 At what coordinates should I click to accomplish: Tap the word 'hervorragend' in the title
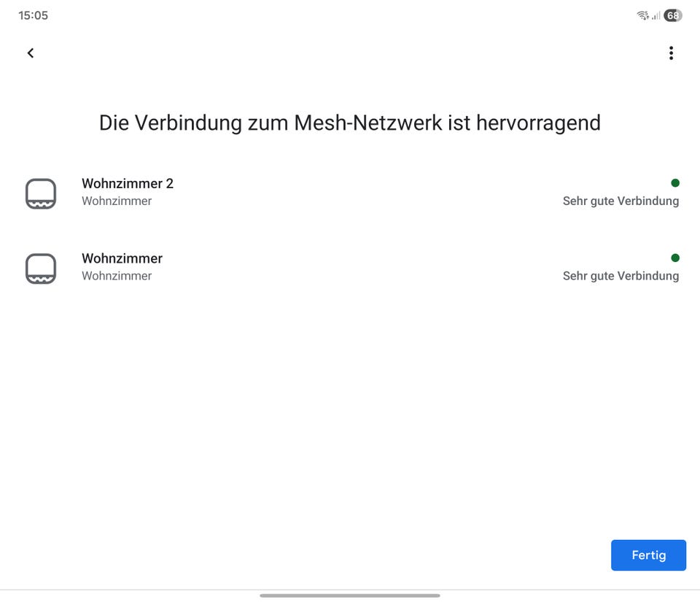[x=538, y=123]
